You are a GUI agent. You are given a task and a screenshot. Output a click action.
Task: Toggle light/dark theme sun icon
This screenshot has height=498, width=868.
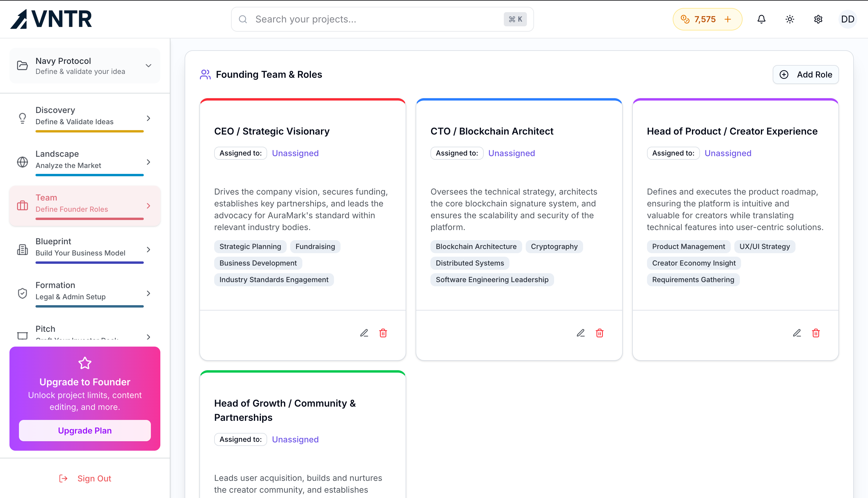[790, 19]
